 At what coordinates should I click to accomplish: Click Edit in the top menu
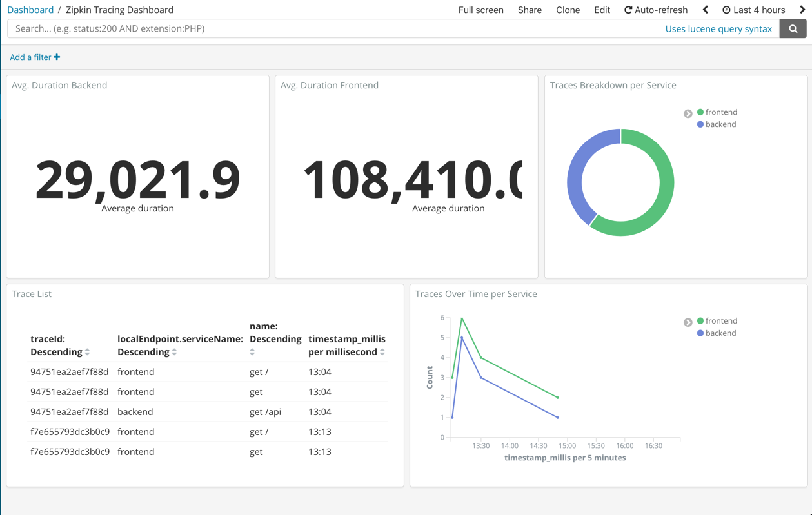click(x=602, y=10)
